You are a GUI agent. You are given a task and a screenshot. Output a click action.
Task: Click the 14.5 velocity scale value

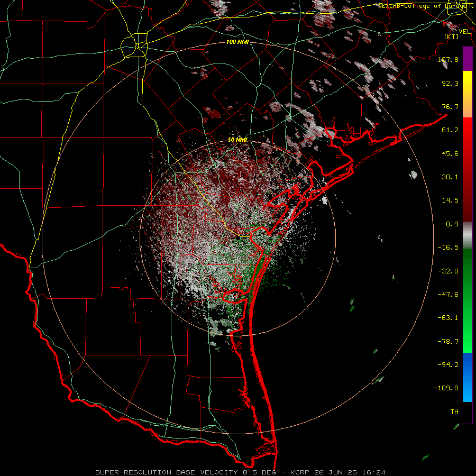tap(450, 200)
